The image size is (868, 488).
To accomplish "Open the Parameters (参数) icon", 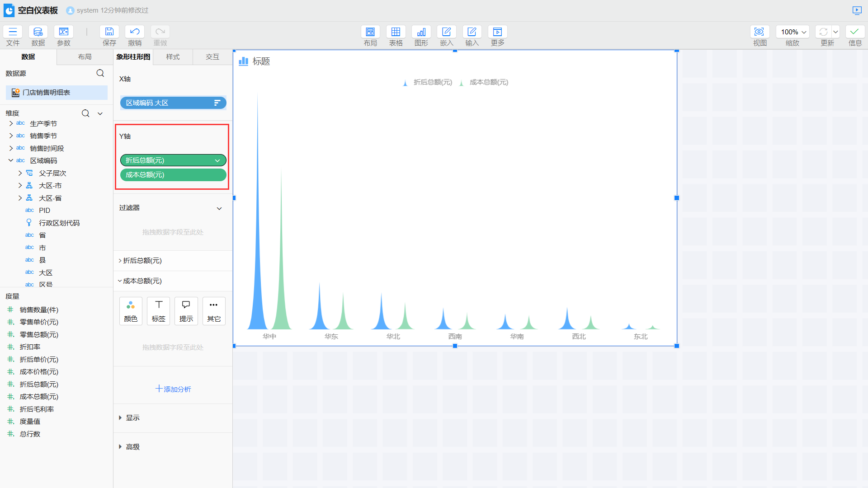I will click(x=63, y=32).
